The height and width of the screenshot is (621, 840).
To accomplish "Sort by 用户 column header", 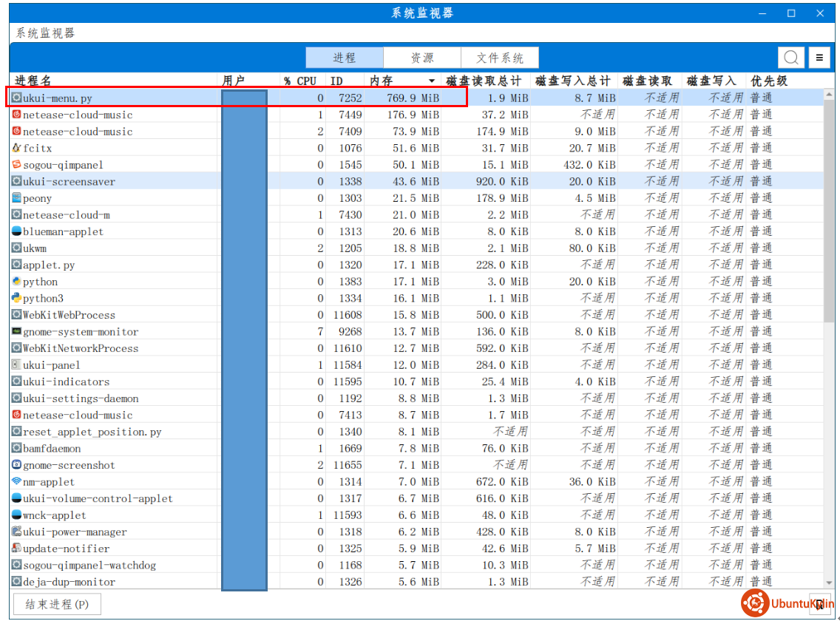I will tap(249, 81).
